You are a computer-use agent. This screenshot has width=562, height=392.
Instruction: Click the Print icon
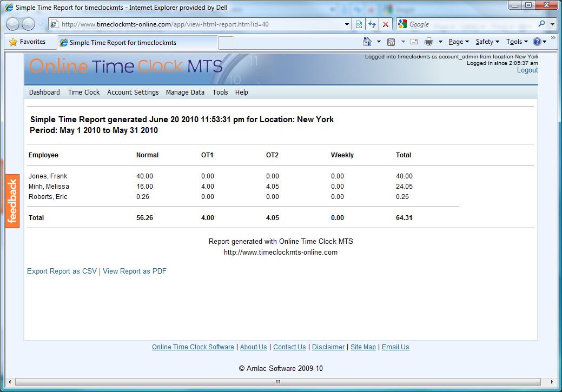click(x=429, y=42)
